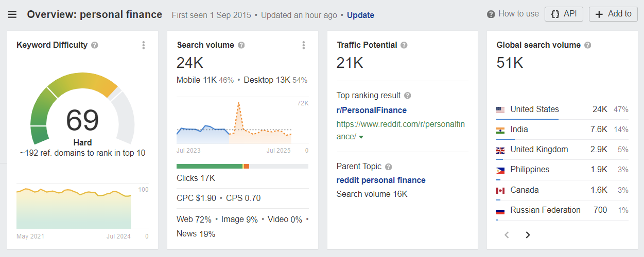The height and width of the screenshot is (257, 644).
Task: Click the Search volume help icon
Action: coord(241,45)
